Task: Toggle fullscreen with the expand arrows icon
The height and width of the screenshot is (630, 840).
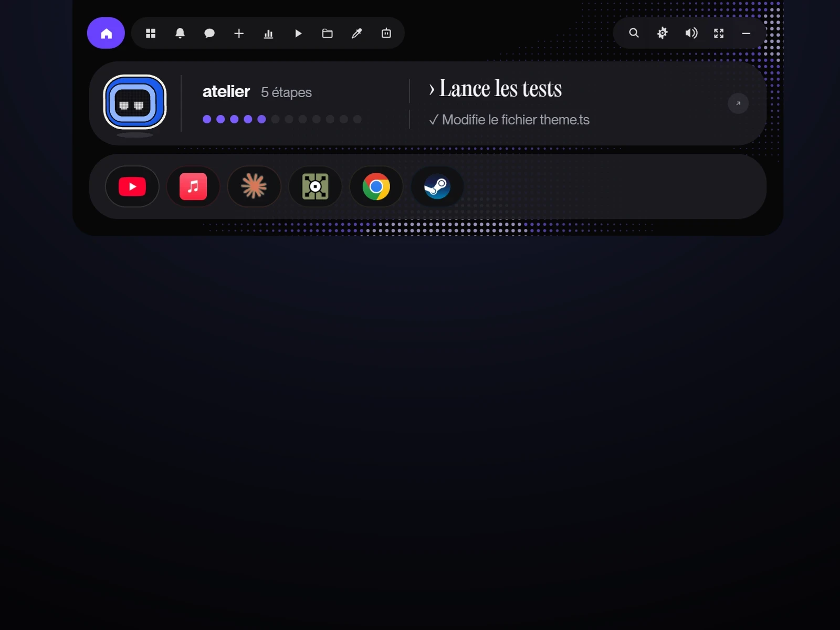Action: [x=719, y=33]
